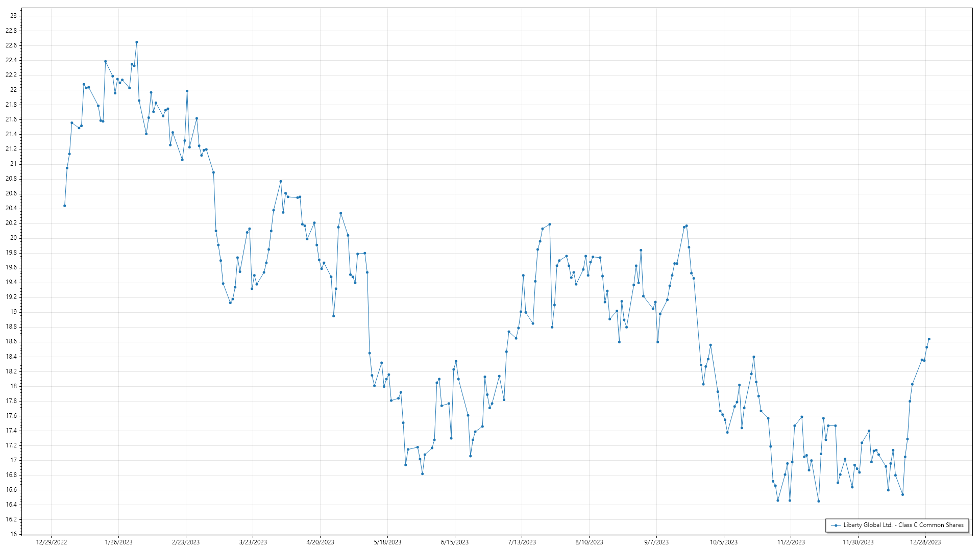Click the 16 label on y-axis

coord(13,534)
